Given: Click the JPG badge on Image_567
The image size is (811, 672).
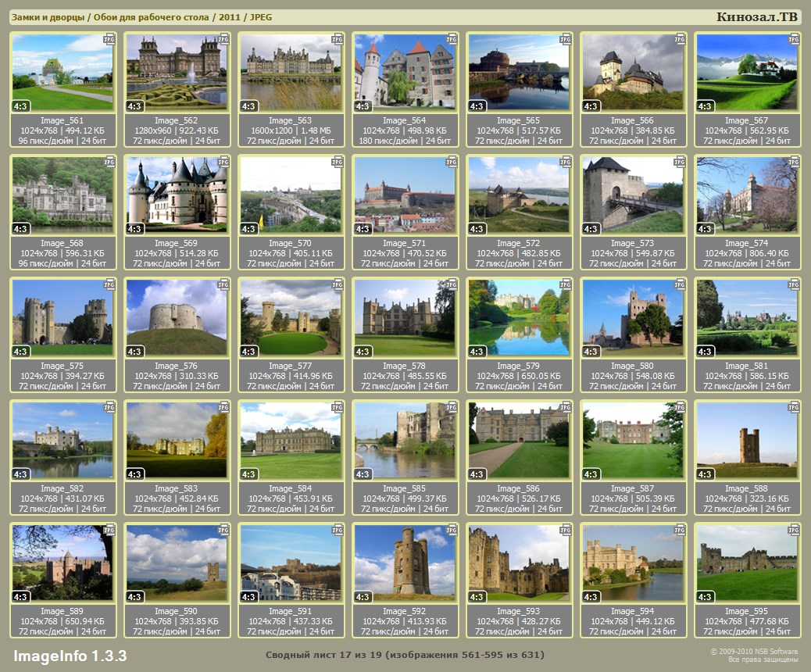Looking at the screenshot, I should (793, 39).
